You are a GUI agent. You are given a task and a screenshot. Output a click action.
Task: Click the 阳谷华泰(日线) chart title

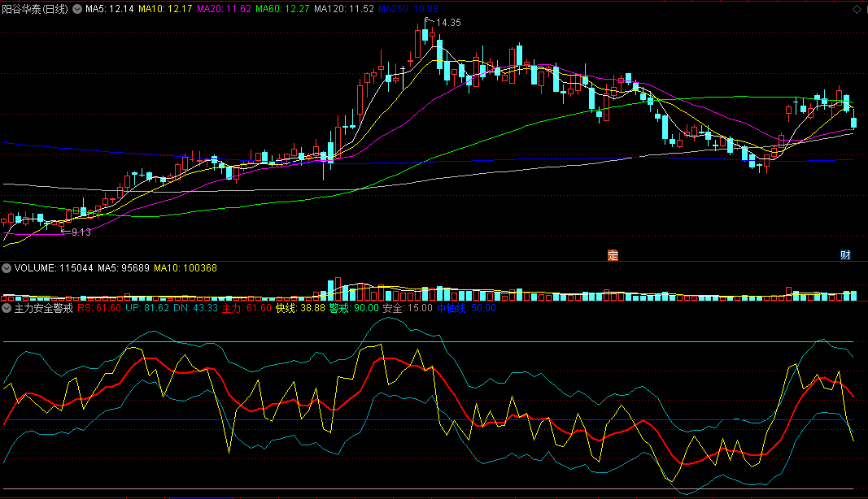(x=35, y=9)
